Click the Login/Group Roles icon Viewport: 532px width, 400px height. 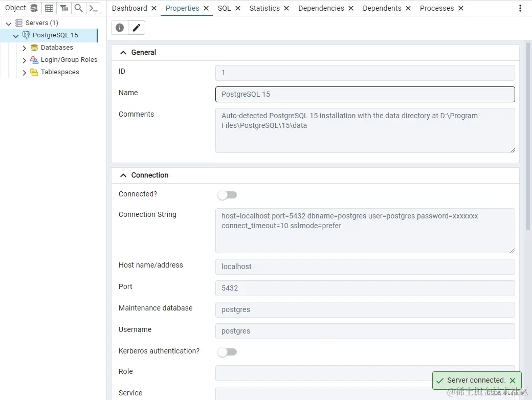(x=34, y=60)
